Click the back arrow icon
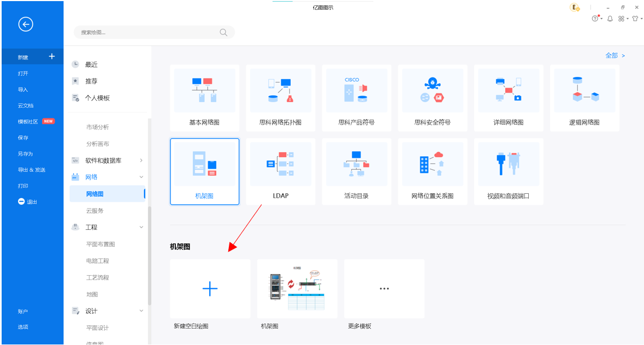This screenshot has height=345, width=644. click(26, 24)
